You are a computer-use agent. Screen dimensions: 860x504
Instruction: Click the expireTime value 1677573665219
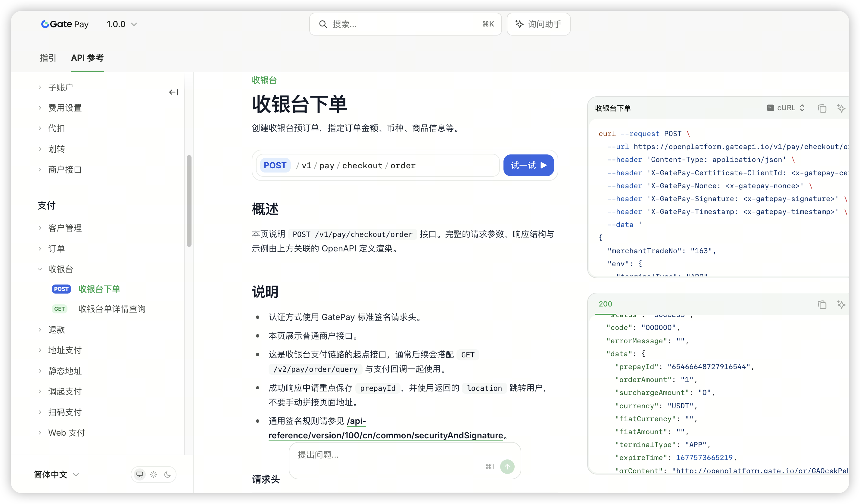704,458
